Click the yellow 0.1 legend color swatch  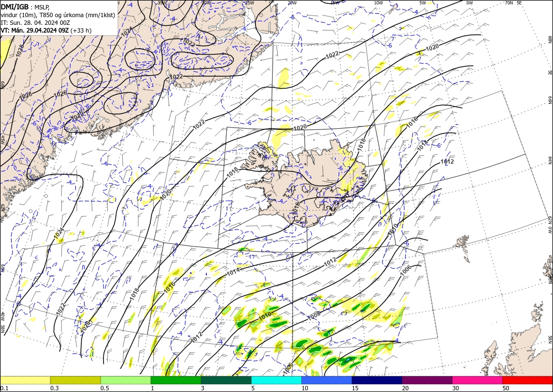tap(25, 380)
